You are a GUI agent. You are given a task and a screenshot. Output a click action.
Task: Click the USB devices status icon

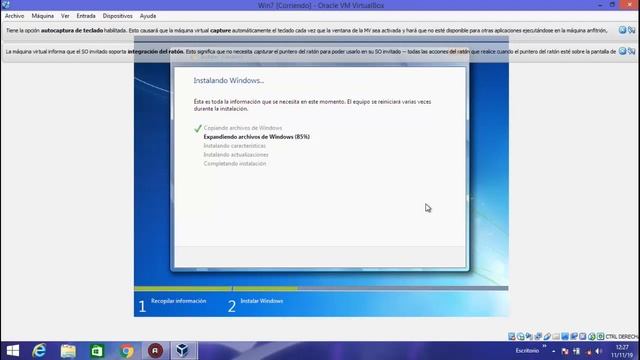(x=547, y=336)
